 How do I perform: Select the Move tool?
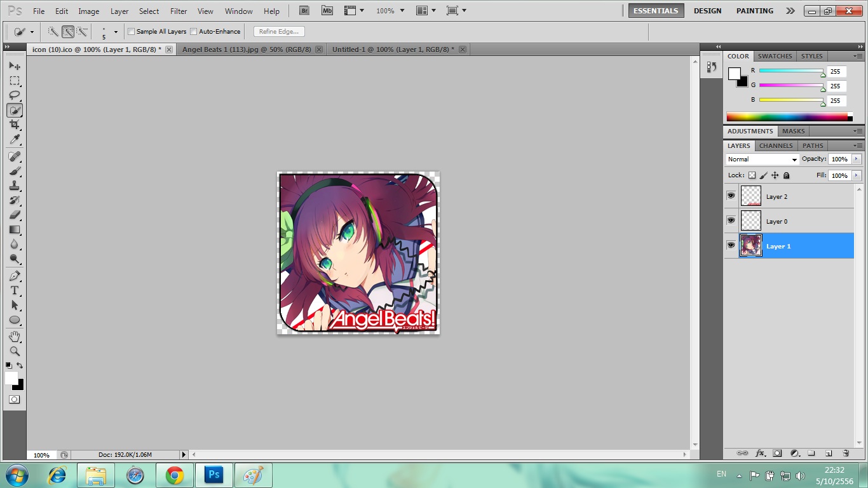pyautogui.click(x=15, y=66)
